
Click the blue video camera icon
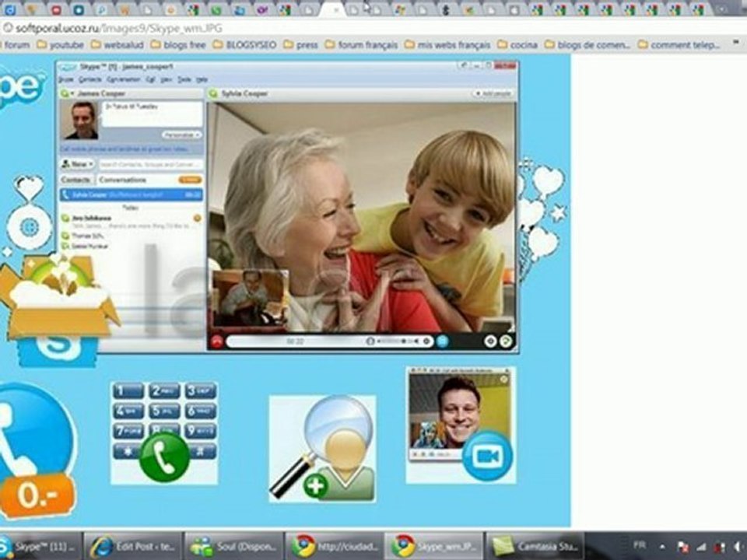click(487, 457)
